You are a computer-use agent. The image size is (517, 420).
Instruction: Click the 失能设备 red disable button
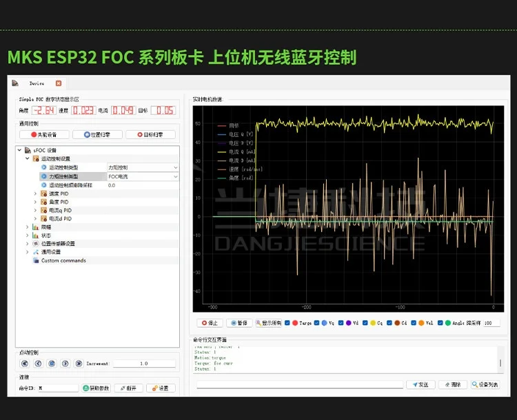click(x=44, y=134)
